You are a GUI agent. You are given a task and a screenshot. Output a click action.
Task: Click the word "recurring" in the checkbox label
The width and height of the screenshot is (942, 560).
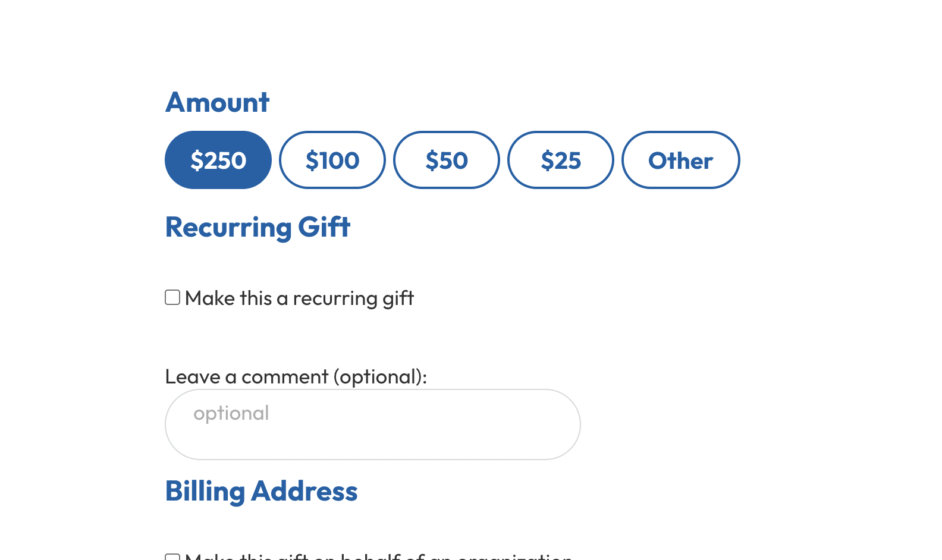pos(335,298)
